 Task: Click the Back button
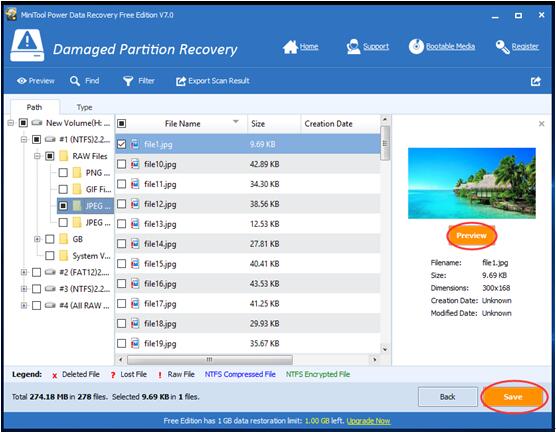click(447, 396)
